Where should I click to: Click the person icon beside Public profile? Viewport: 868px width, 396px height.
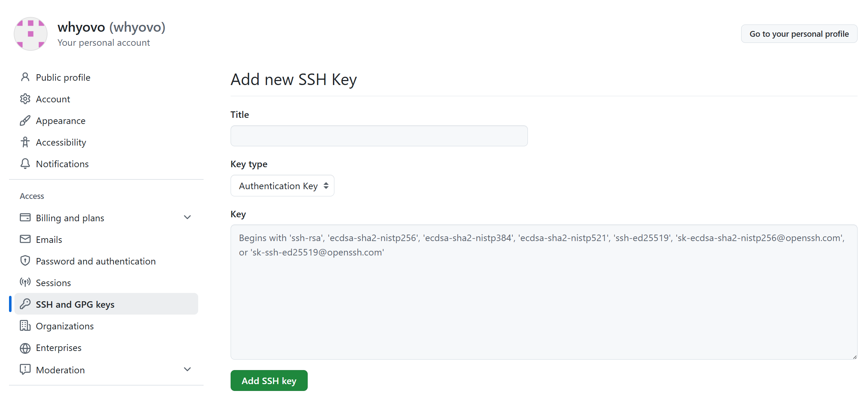[25, 77]
